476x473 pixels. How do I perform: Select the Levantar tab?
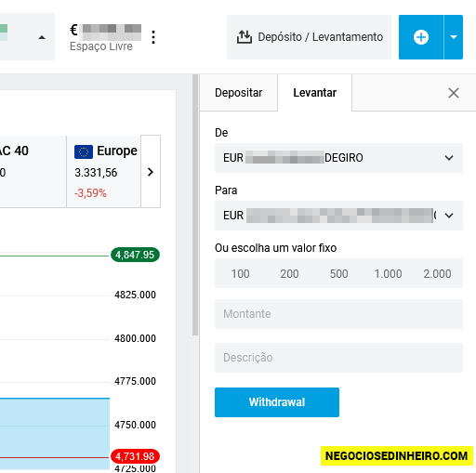click(x=314, y=93)
